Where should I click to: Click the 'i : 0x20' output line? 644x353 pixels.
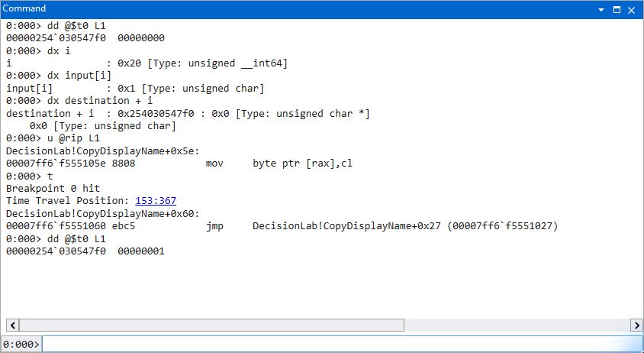(147, 63)
